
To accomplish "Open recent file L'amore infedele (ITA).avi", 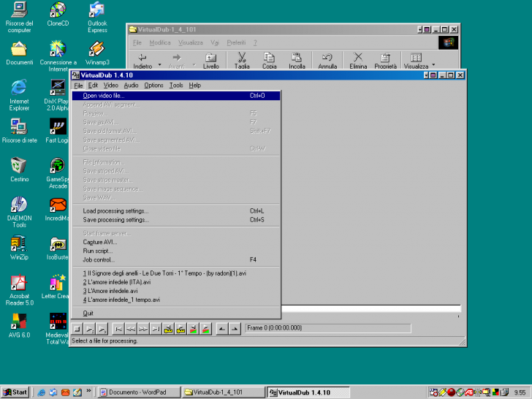I will (x=176, y=282).
